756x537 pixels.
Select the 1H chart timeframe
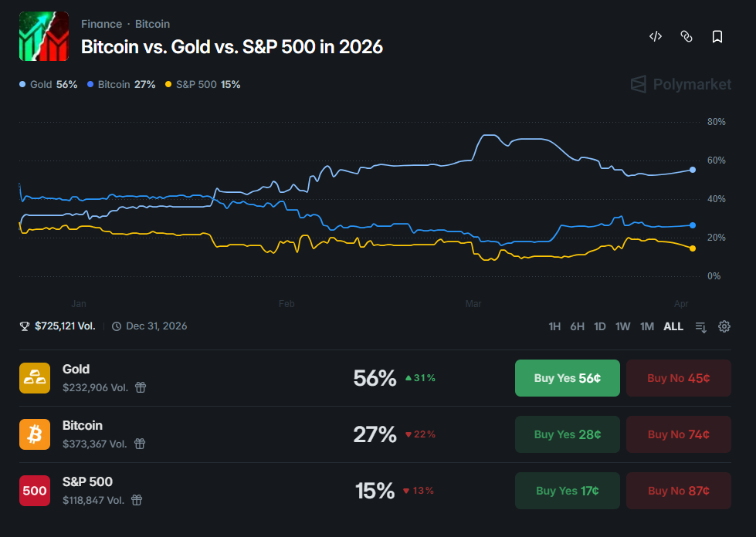tap(554, 326)
